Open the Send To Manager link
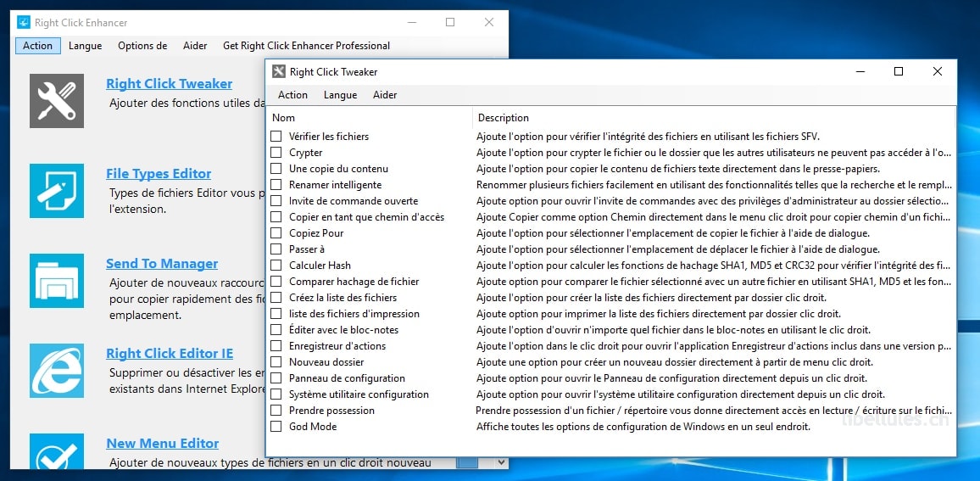The width and height of the screenshot is (980, 481). [x=162, y=264]
